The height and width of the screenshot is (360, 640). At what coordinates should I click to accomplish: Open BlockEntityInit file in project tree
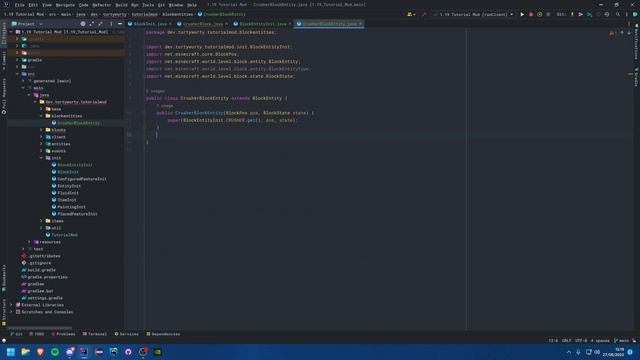coord(75,165)
